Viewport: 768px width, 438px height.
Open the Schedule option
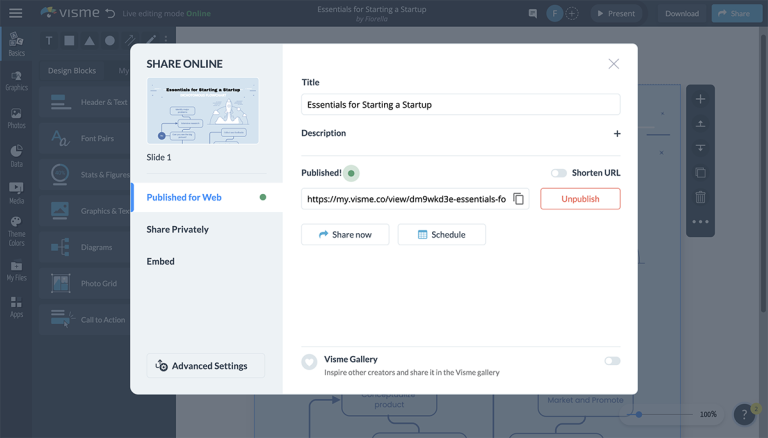pyautogui.click(x=441, y=234)
